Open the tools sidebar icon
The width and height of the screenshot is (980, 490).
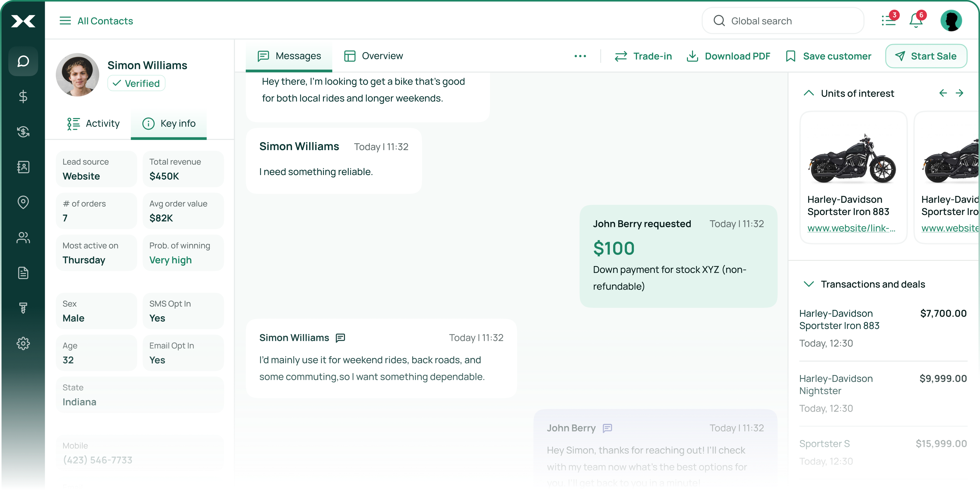click(x=23, y=308)
